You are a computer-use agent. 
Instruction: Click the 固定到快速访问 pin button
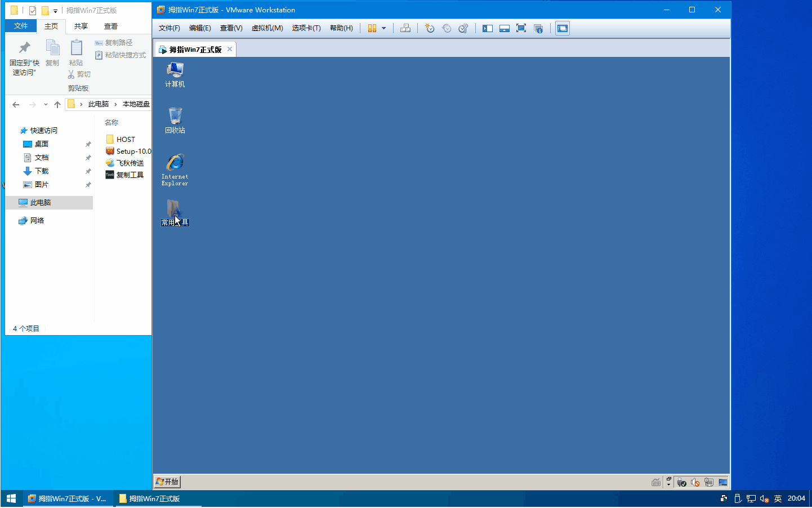click(x=24, y=57)
